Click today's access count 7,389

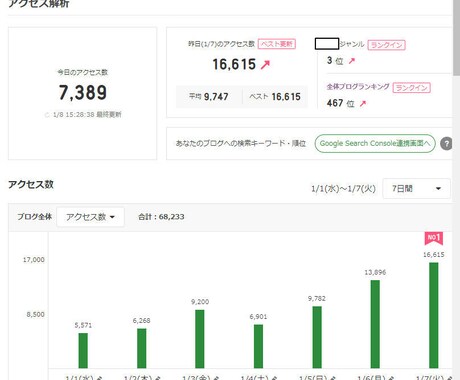pyautogui.click(x=83, y=92)
